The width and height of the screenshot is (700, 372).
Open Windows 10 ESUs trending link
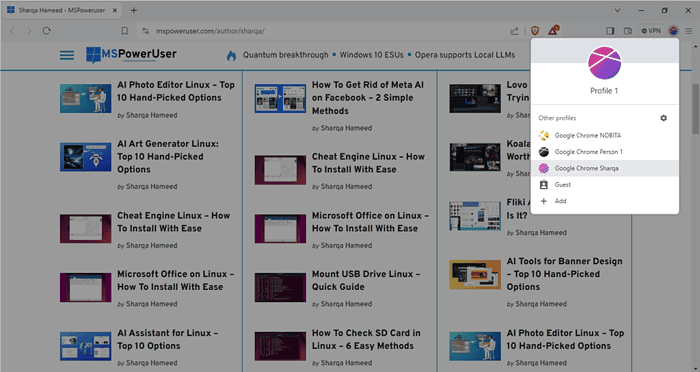click(371, 55)
